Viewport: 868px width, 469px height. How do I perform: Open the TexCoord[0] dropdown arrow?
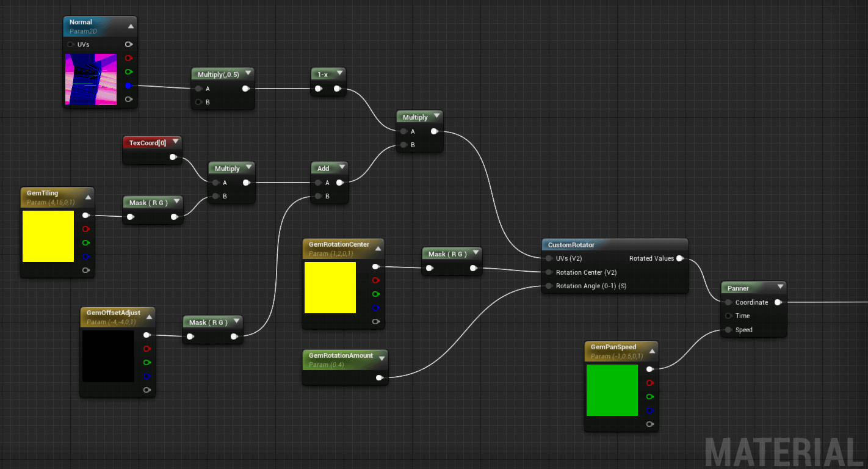pyautogui.click(x=177, y=141)
